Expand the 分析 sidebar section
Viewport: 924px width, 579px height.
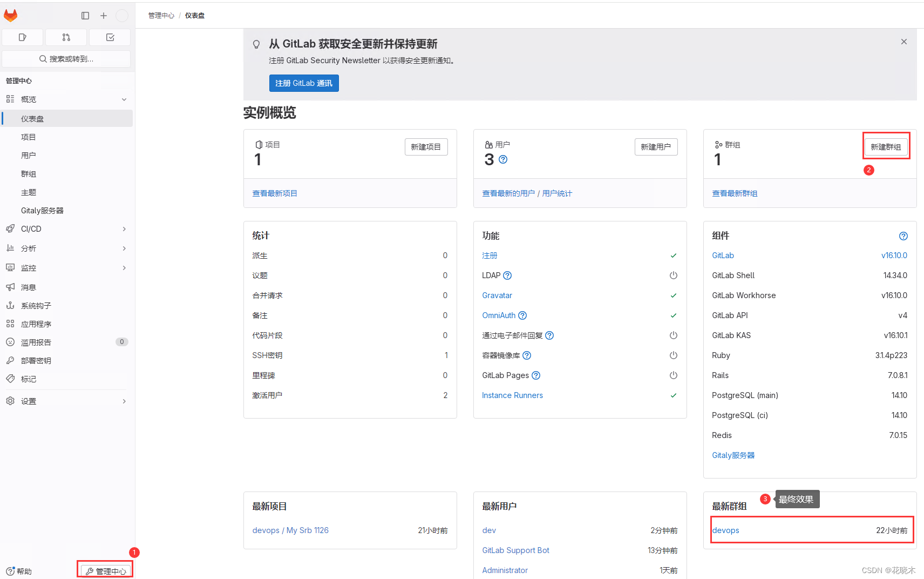[x=67, y=248]
